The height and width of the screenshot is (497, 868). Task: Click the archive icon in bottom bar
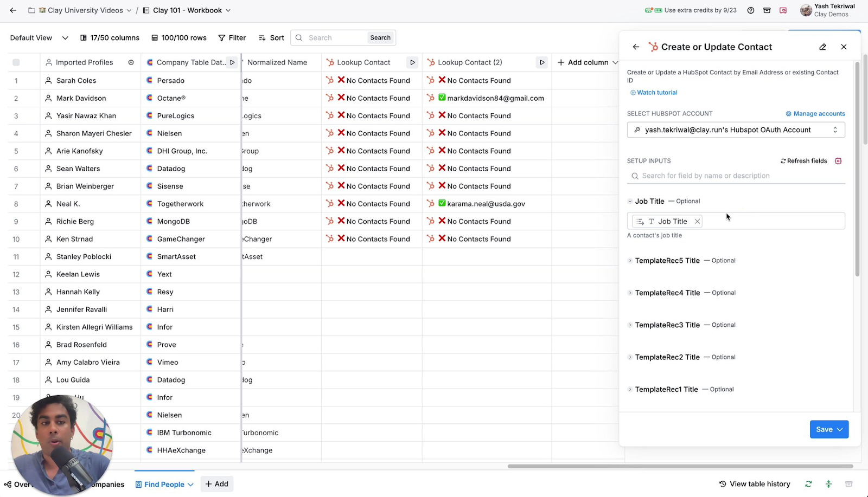849,484
